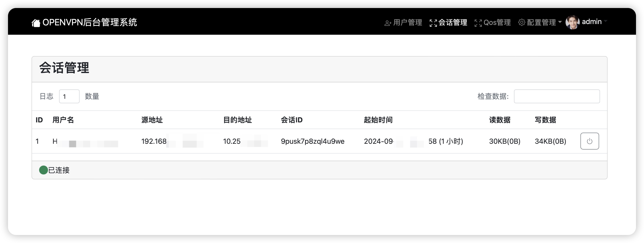
Task: Sort by the 起始时间 column header
Action: 378,120
